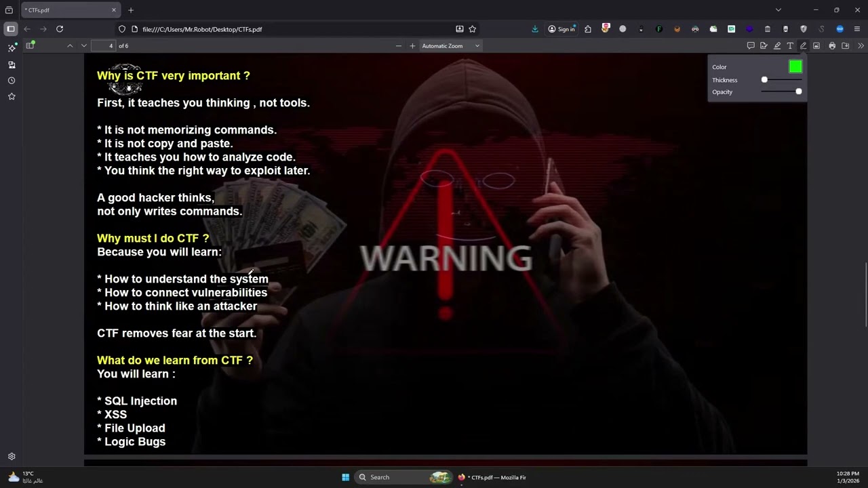Open the shield extension in toolbar
This screenshot has width=868, height=488.
pyautogui.click(x=804, y=29)
